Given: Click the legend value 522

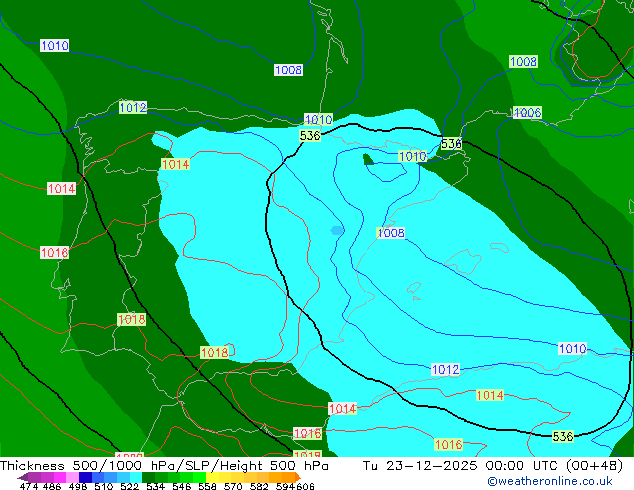Looking at the screenshot, I should 129,486.
